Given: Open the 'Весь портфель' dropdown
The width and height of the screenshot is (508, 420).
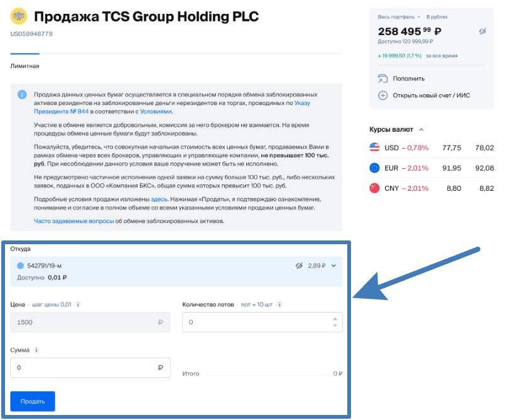Looking at the screenshot, I should (400, 16).
